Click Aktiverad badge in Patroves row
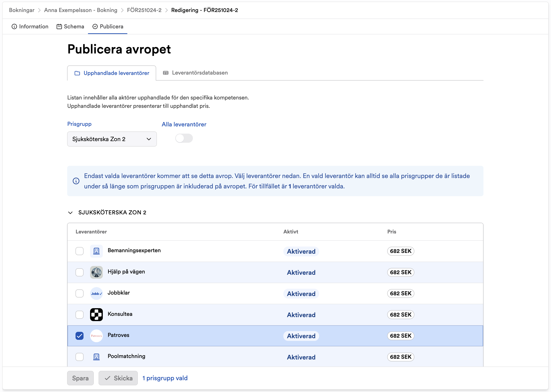The height and width of the screenshot is (392, 551). pos(301,336)
